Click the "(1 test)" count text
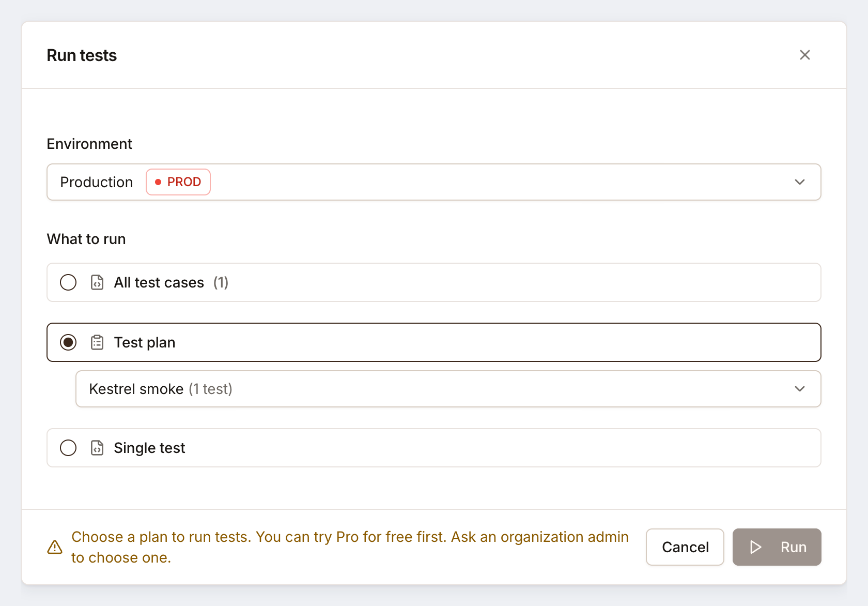This screenshot has height=606, width=868. click(210, 389)
